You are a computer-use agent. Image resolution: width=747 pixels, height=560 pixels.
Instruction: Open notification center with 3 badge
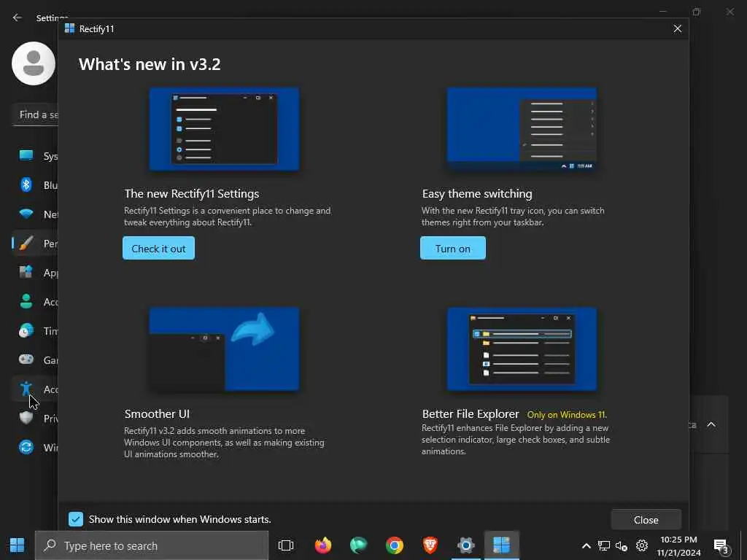click(721, 546)
